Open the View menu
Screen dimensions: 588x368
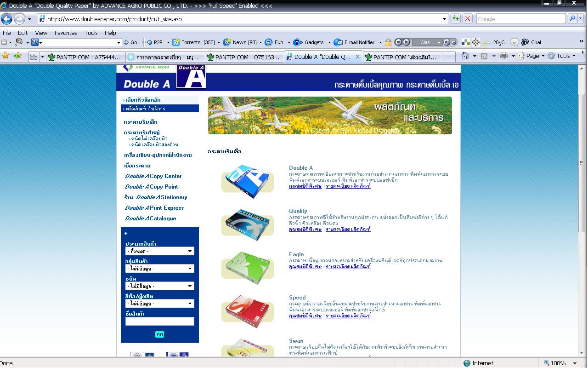coord(41,33)
